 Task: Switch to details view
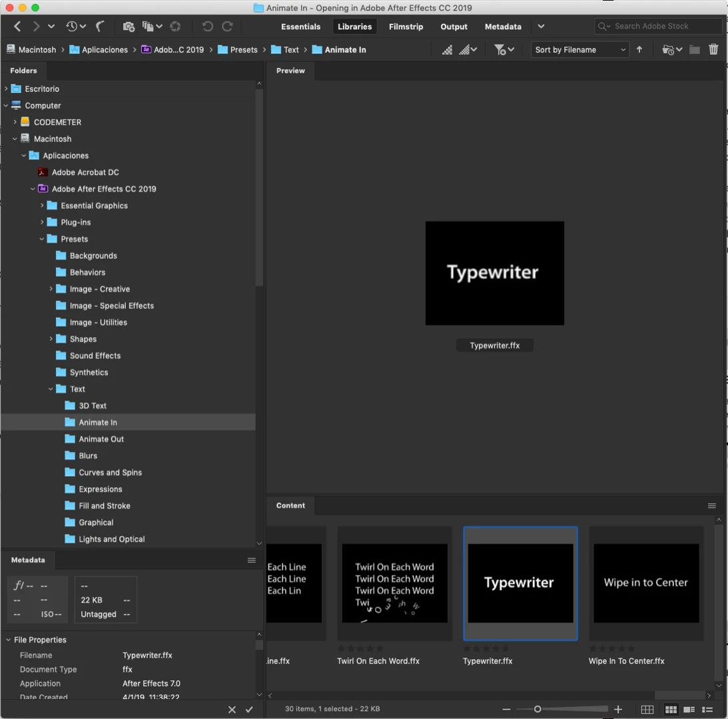coord(689,709)
